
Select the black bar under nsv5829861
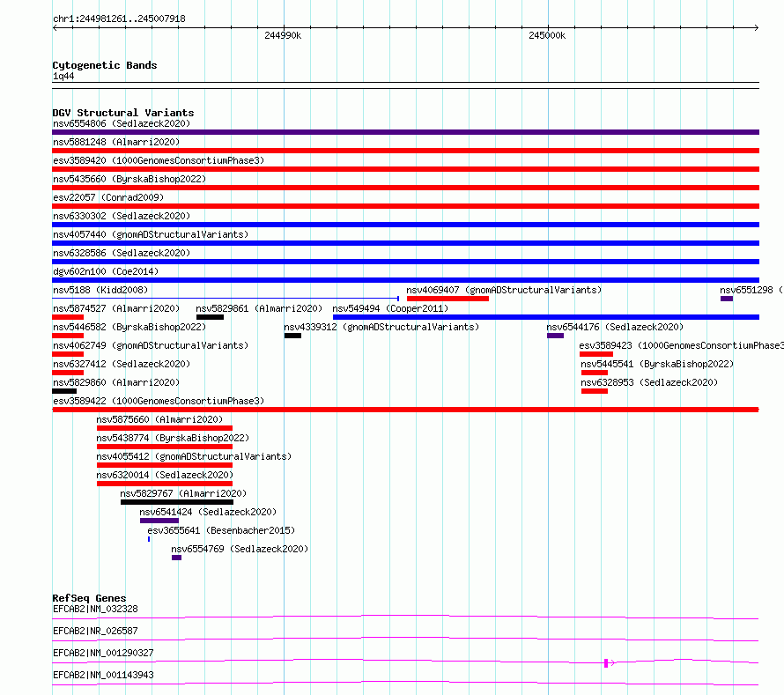210,317
